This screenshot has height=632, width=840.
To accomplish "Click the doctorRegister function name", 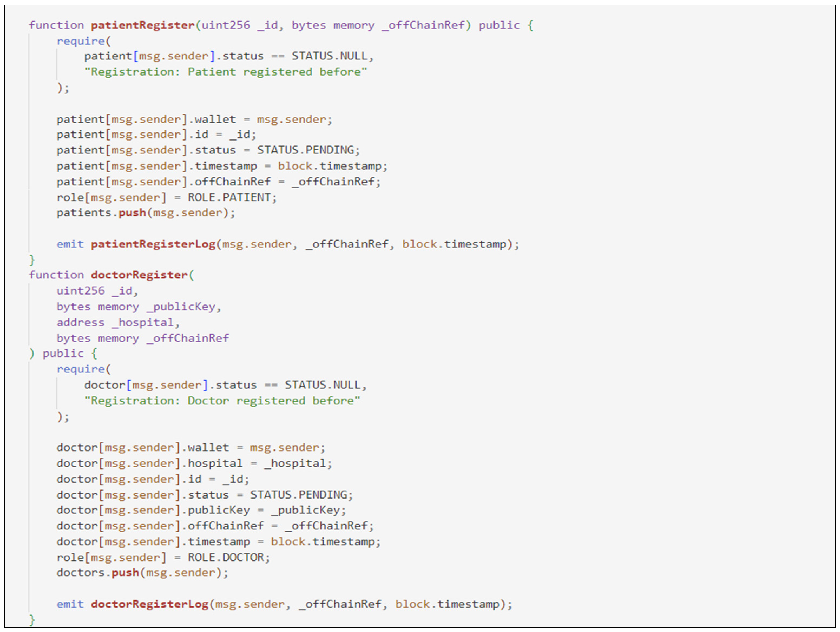I will [139, 275].
